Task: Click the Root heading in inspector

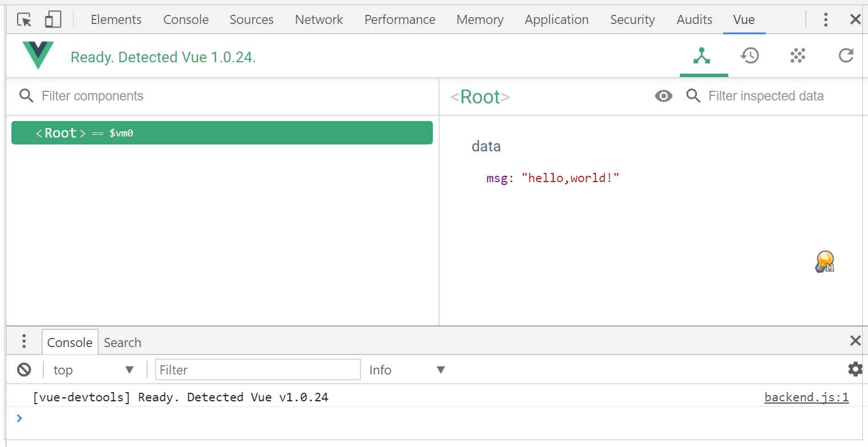Action: [x=480, y=96]
